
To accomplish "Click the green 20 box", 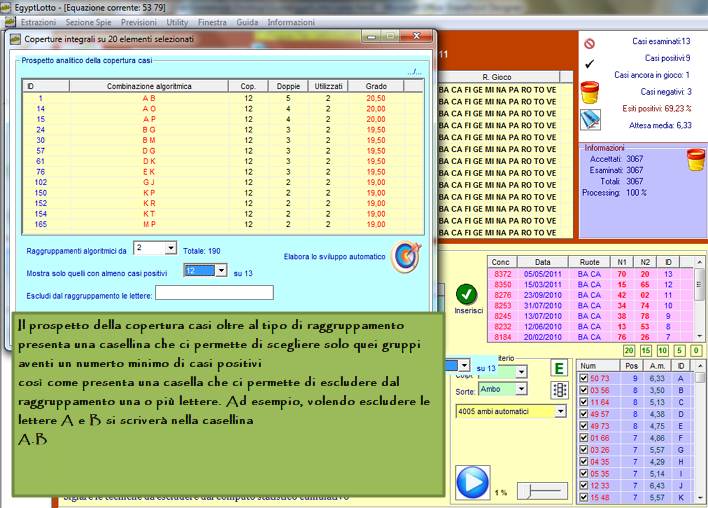I will (x=629, y=350).
